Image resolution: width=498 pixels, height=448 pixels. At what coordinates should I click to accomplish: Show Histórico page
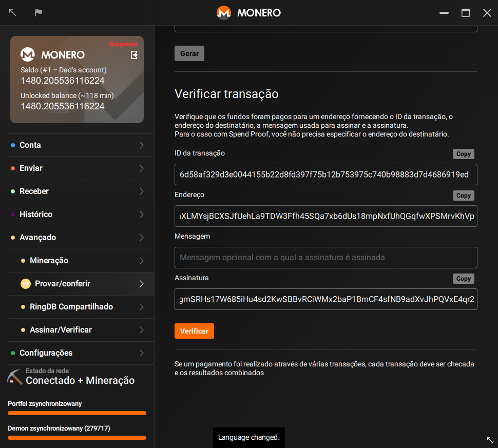(x=81, y=215)
